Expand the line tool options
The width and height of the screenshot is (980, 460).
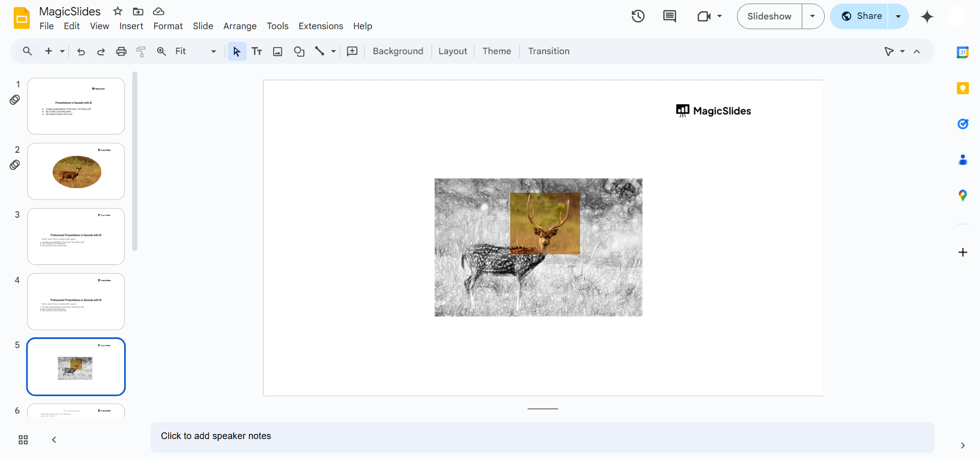pyautogui.click(x=333, y=51)
